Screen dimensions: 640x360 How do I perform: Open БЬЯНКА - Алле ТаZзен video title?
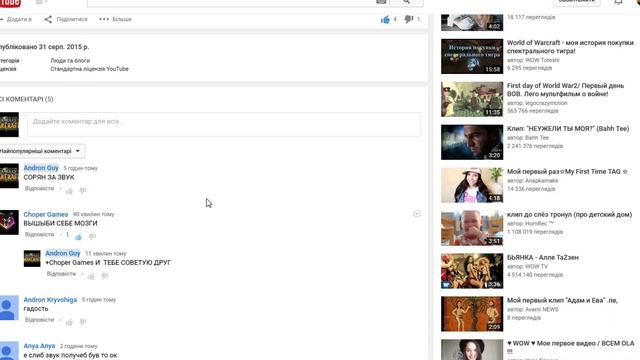pyautogui.click(x=543, y=258)
